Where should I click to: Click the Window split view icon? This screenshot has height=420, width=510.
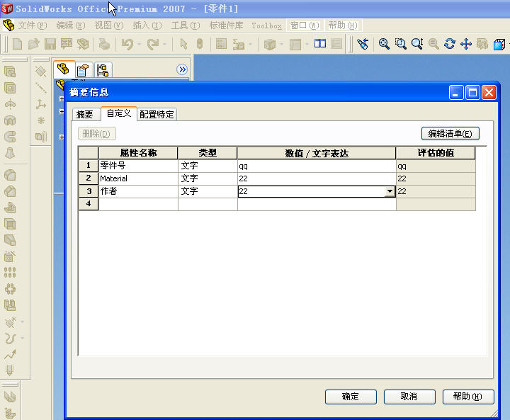[320, 44]
